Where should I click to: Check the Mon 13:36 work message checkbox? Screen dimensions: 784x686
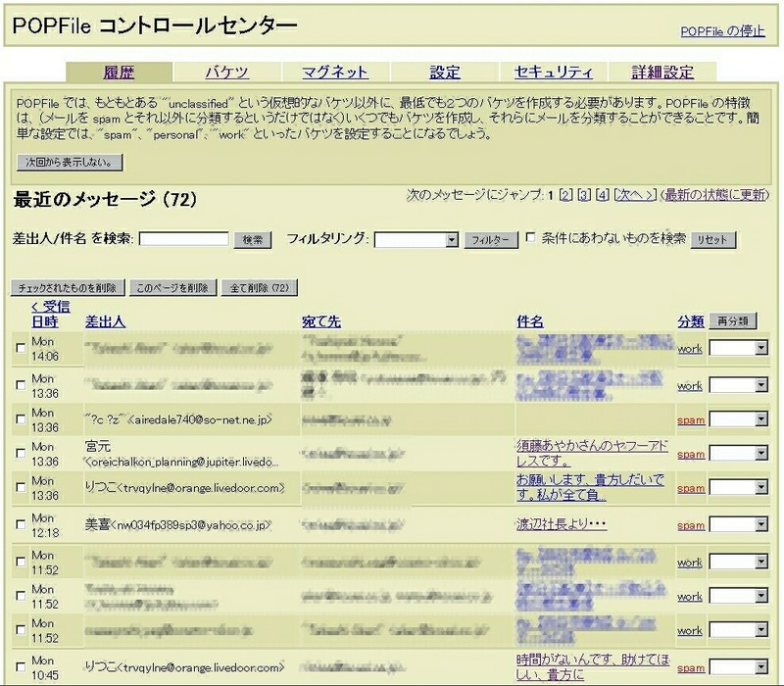[x=21, y=385]
